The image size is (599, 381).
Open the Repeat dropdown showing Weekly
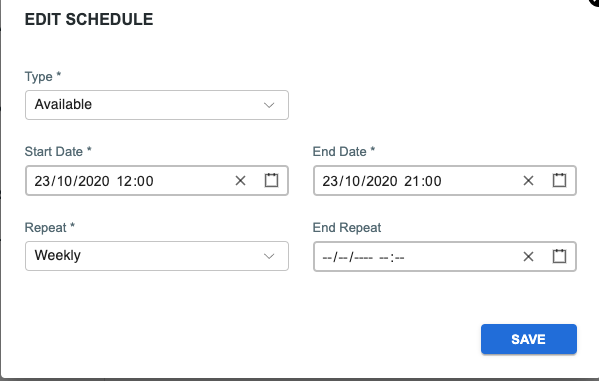pos(157,256)
